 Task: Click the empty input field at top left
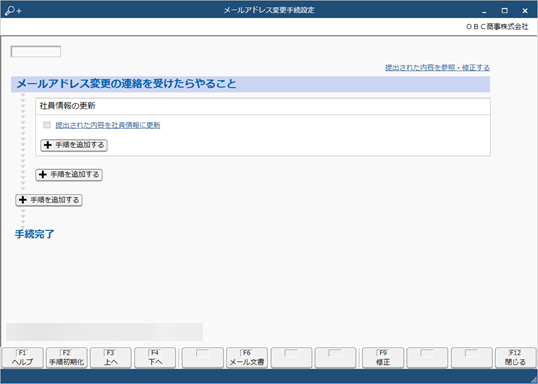coord(36,51)
